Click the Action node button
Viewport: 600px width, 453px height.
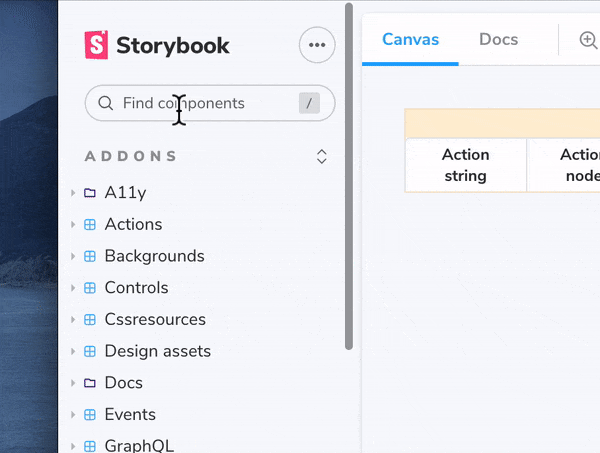pyautogui.click(x=564, y=165)
